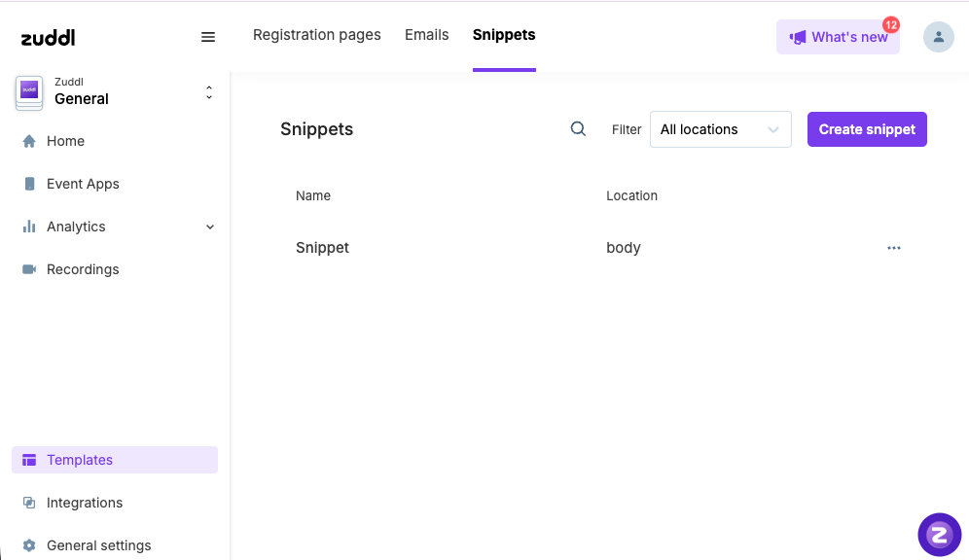
Task: Select the Snippet row in the list
Action: [322, 248]
